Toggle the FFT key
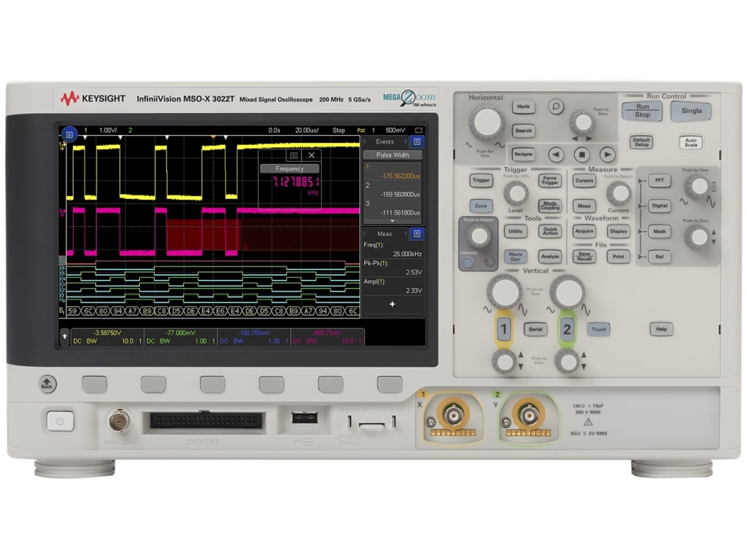This screenshot has width=747, height=560. [659, 181]
